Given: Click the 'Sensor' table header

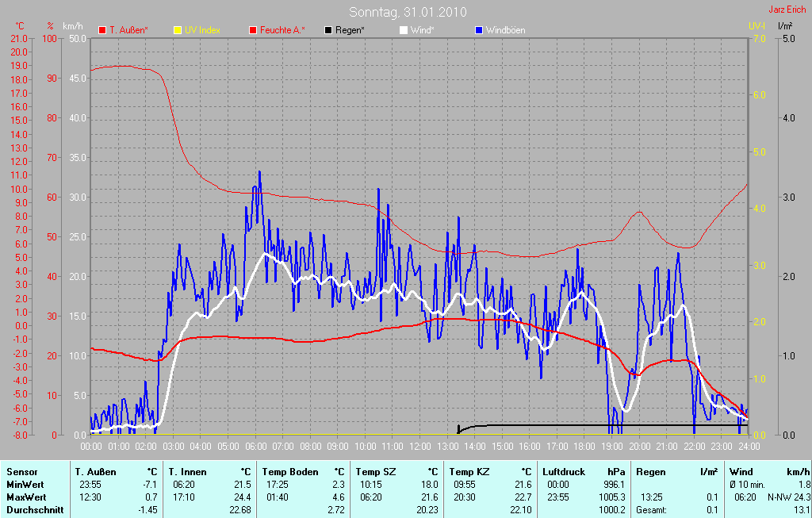Looking at the screenshot, I should pyautogui.click(x=22, y=472).
